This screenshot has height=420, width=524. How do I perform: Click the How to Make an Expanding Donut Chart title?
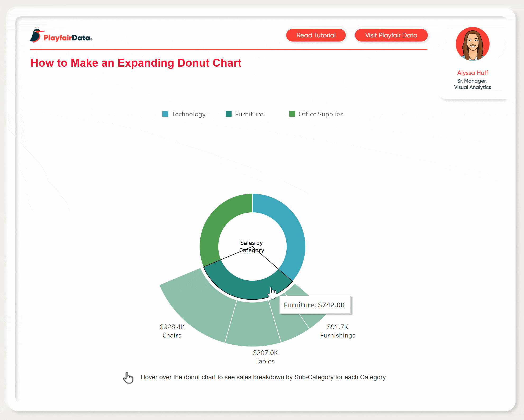pyautogui.click(x=136, y=63)
